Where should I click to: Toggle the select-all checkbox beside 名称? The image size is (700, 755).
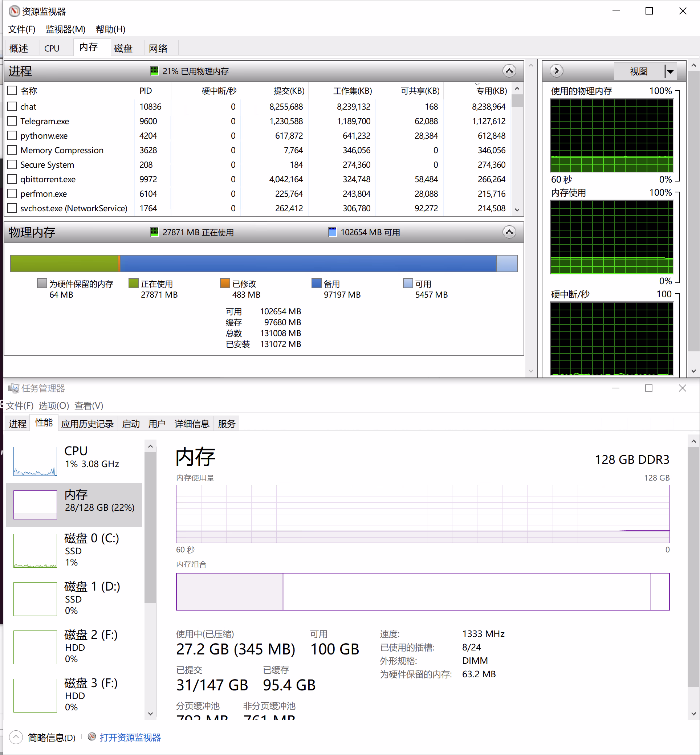12,90
